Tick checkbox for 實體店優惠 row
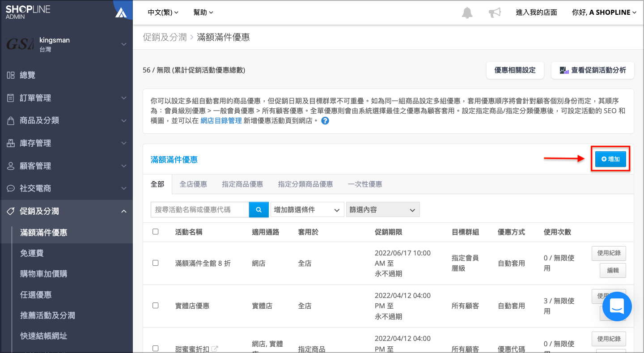This screenshot has height=353, width=644. click(156, 306)
